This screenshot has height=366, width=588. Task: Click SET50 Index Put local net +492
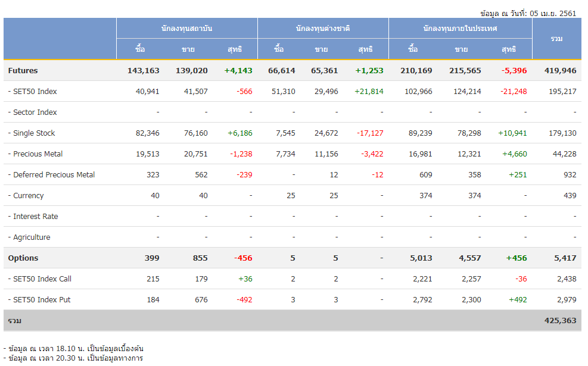pyautogui.click(x=518, y=300)
